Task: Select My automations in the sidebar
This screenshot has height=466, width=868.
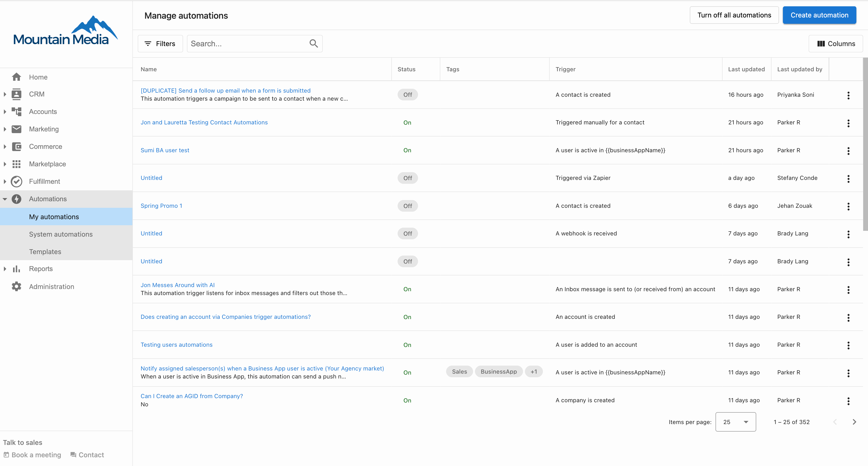Action: click(66, 217)
